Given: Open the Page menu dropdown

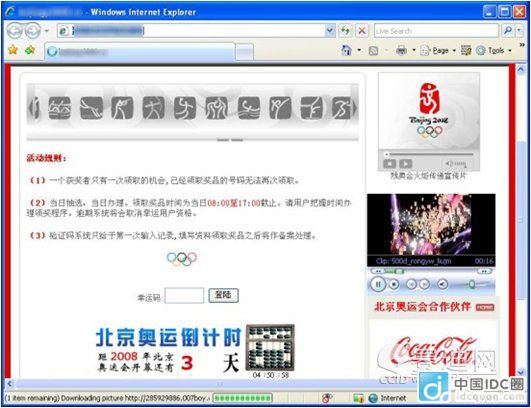Looking at the screenshot, I should [x=438, y=51].
